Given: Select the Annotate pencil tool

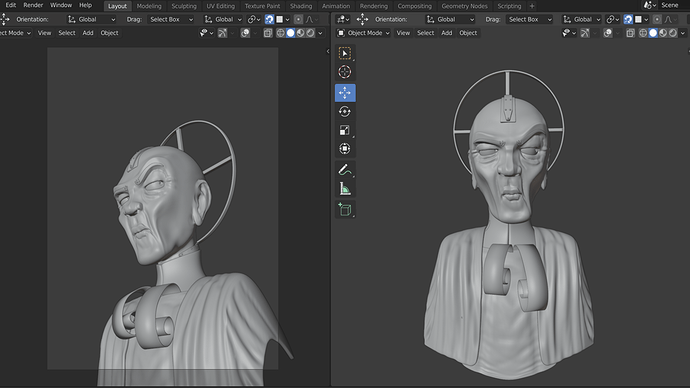Looking at the screenshot, I should point(345,170).
